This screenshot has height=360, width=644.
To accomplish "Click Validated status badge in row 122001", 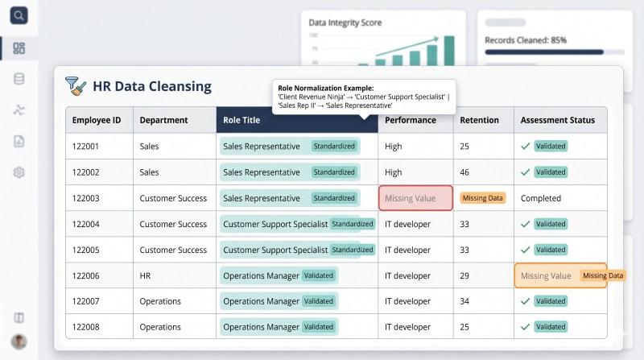I will point(551,147).
